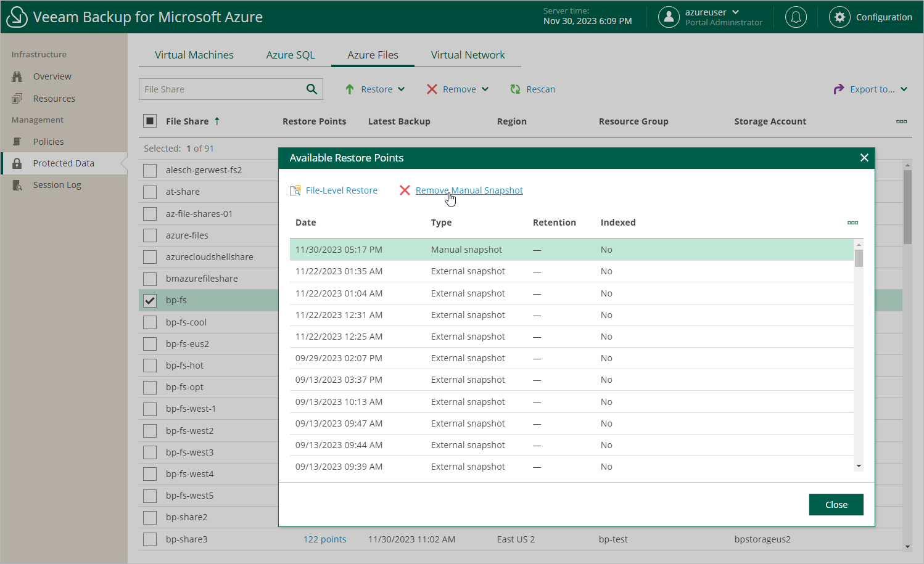Click the Veeam logo icon

[17, 17]
